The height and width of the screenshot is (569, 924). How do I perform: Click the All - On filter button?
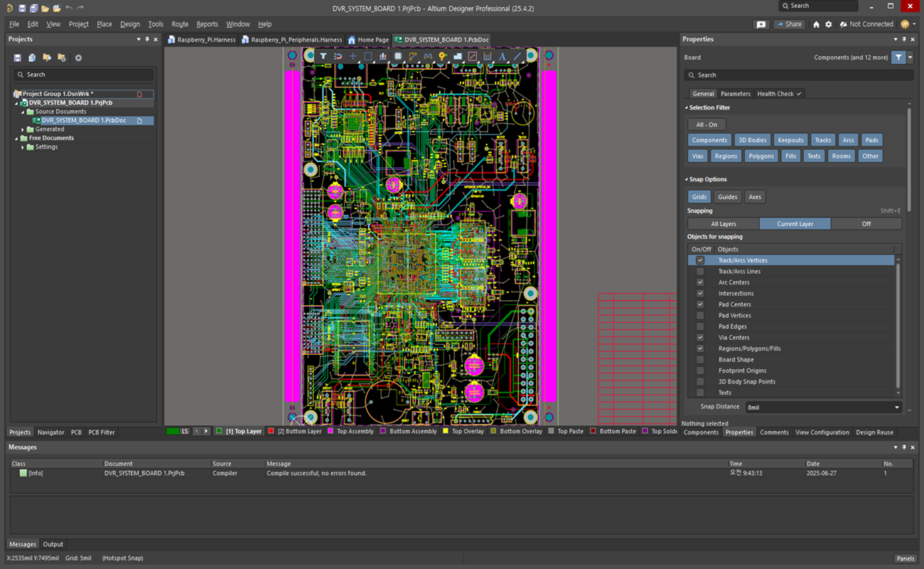pyautogui.click(x=707, y=124)
